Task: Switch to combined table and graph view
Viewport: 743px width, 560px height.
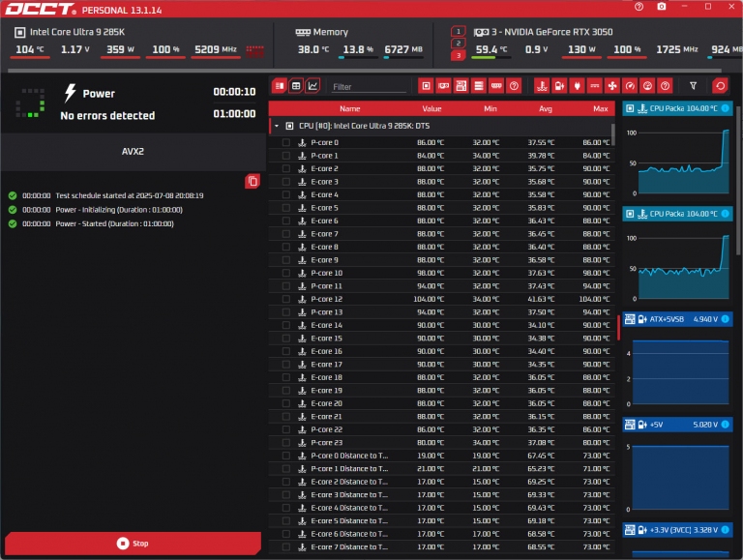Action: 279,86
